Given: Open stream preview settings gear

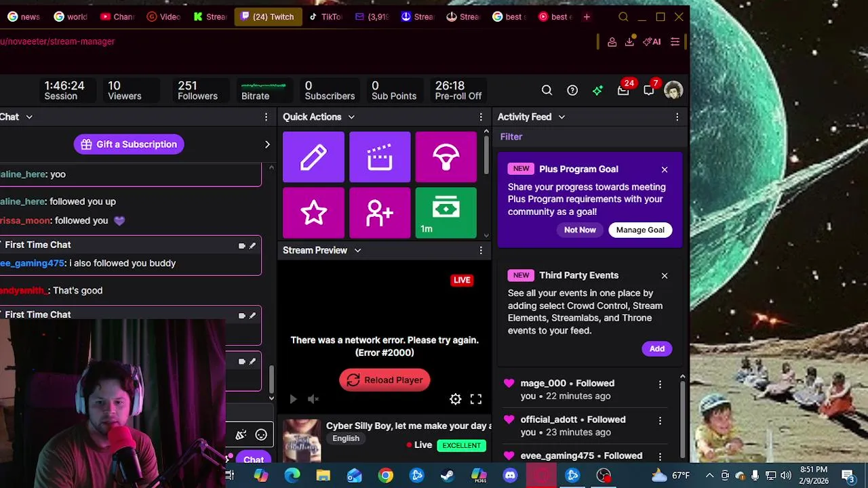Looking at the screenshot, I should tap(456, 399).
